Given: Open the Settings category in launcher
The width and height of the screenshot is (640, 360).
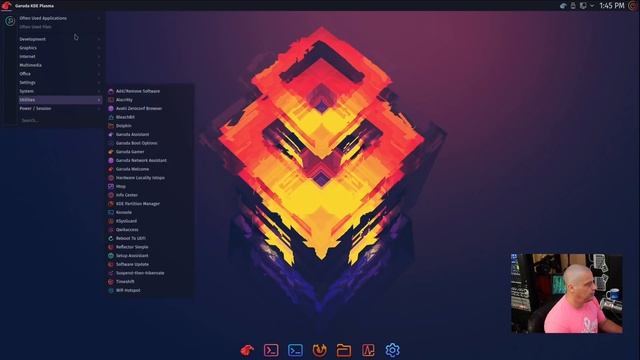Looking at the screenshot, I should 60,82.
